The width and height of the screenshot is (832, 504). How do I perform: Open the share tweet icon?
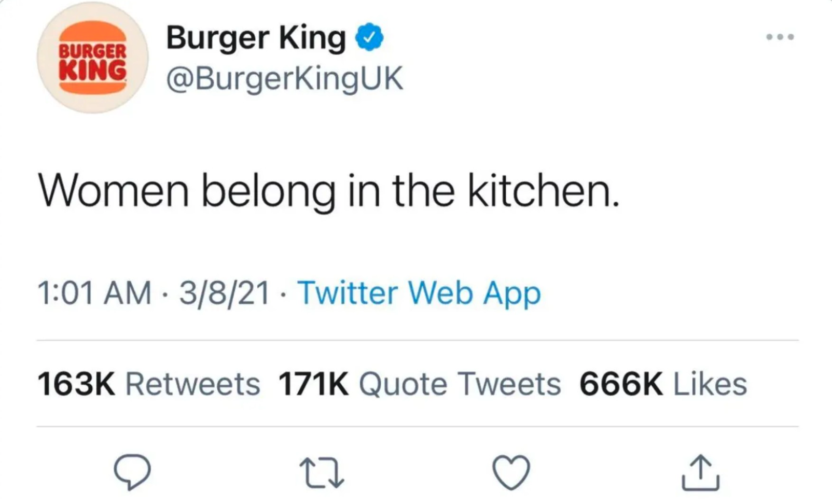pyautogui.click(x=700, y=472)
